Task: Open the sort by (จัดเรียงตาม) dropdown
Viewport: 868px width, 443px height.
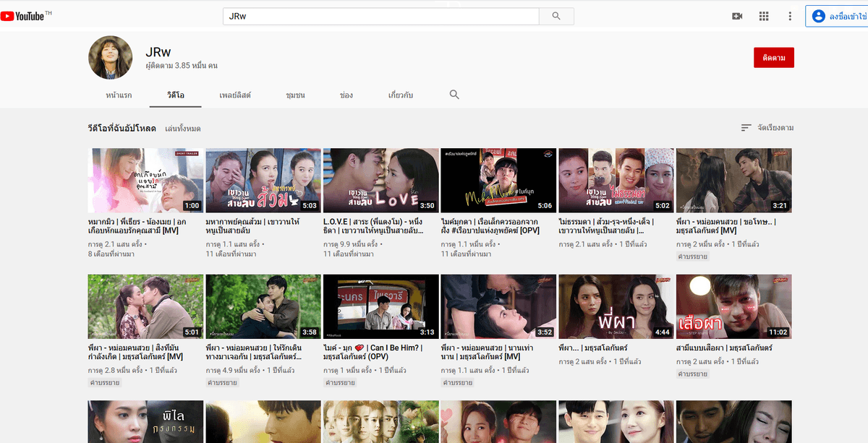Action: (x=767, y=128)
